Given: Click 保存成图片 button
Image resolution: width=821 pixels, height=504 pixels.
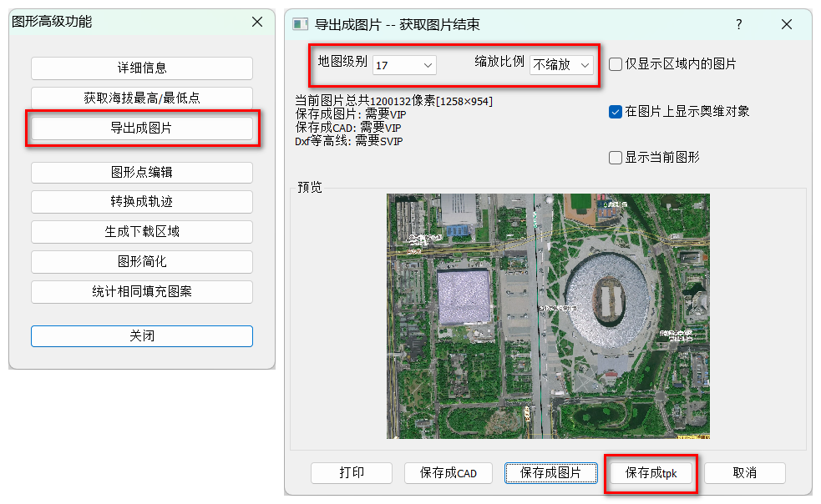Looking at the screenshot, I should (551, 473).
